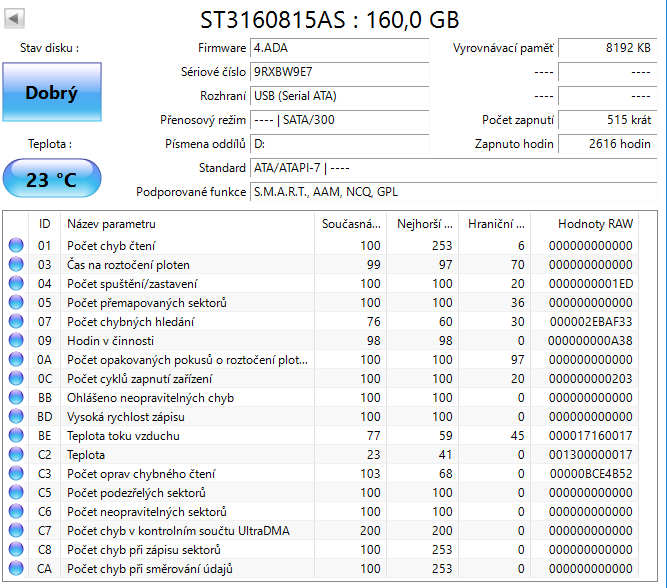The height and width of the screenshot is (588, 667).
Task: Click the Podporované funkce field
Action: [x=454, y=192]
